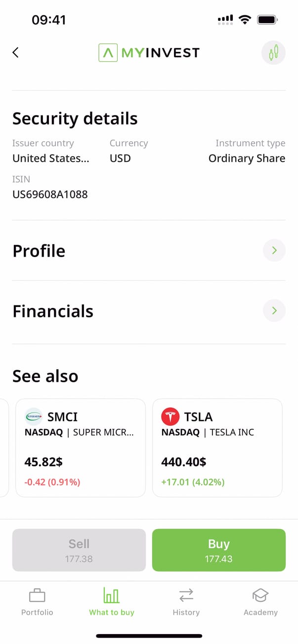The width and height of the screenshot is (298, 644).
Task: Tap the What to buy chart icon
Action: [112, 596]
